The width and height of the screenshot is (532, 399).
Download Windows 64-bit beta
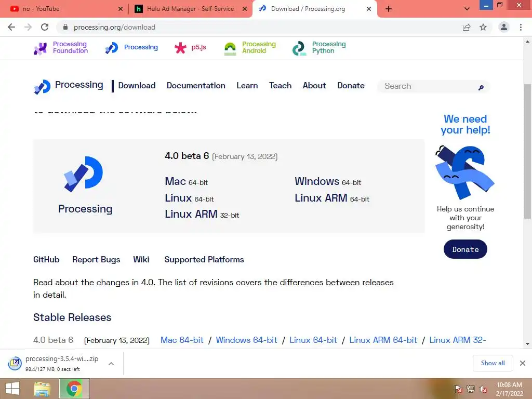[328, 181]
